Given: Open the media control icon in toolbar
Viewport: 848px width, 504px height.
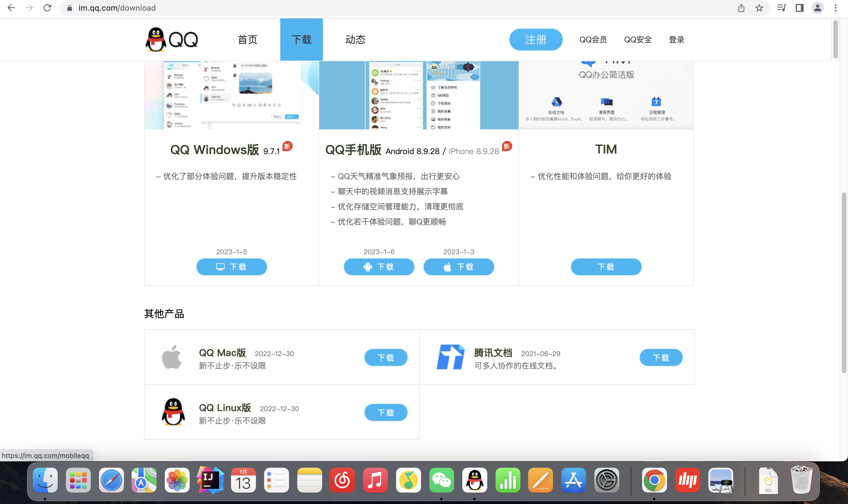Looking at the screenshot, I should tap(781, 8).
